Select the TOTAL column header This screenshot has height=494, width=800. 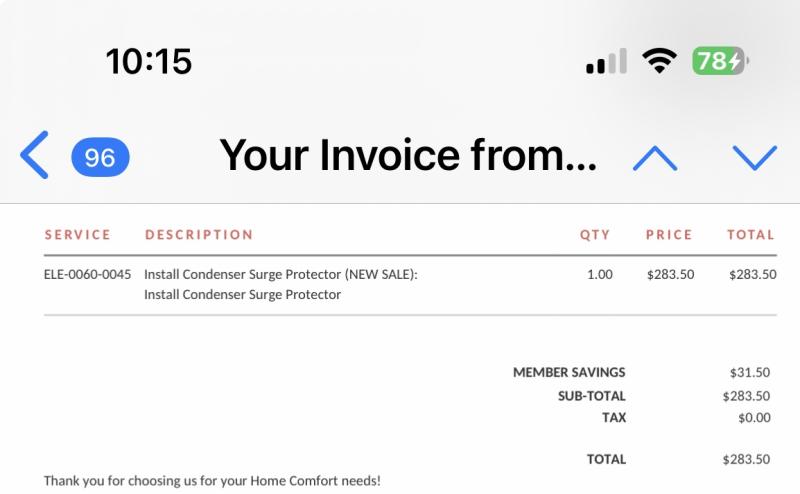[751, 235]
